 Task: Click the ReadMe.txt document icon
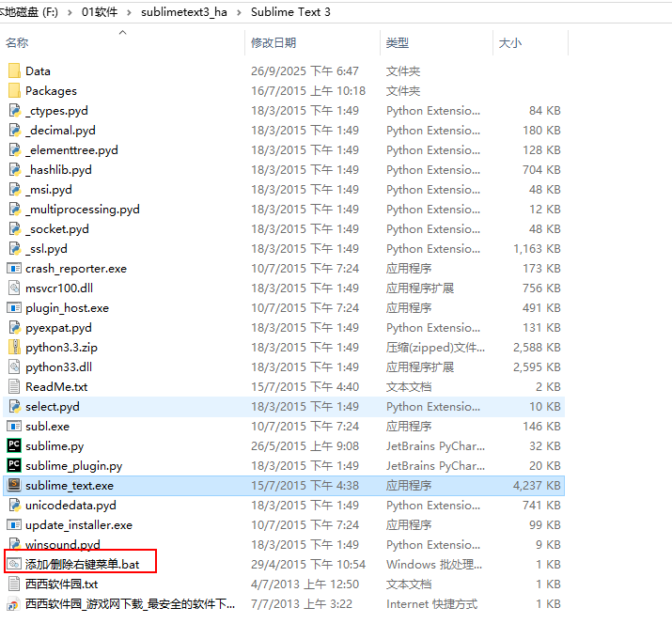coord(14,386)
